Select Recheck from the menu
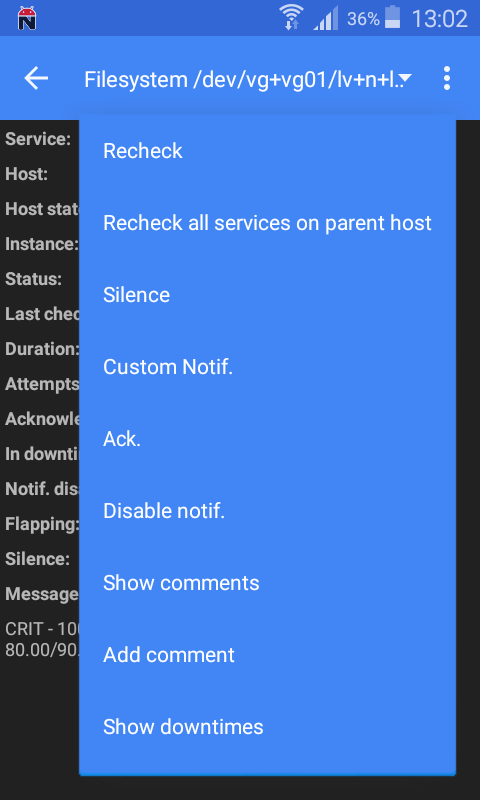 (x=267, y=151)
